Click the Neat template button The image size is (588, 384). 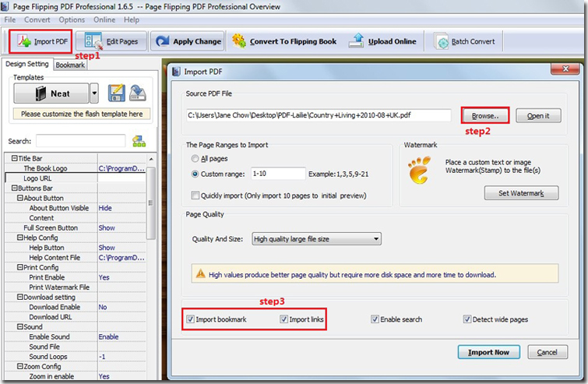tap(51, 93)
